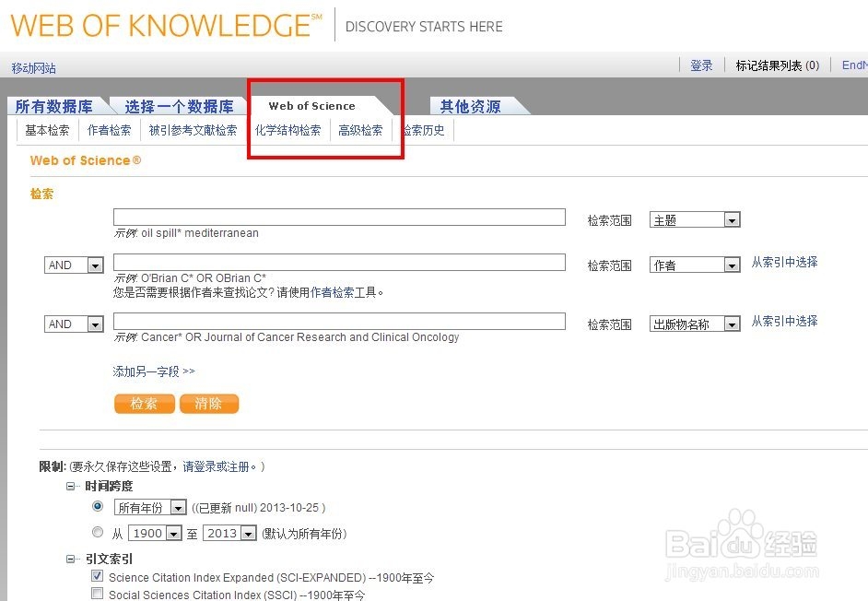Open 检索历史 search history
Screen dimensions: 868x601
424,130
